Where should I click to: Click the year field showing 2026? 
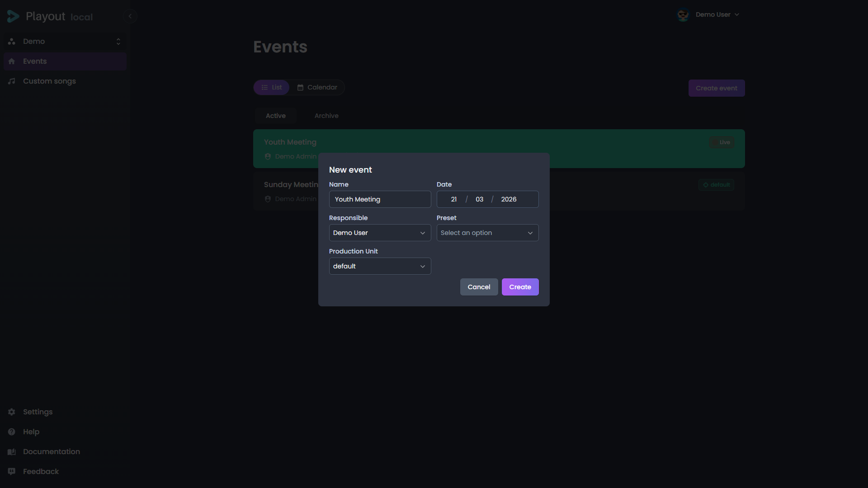[509, 199]
